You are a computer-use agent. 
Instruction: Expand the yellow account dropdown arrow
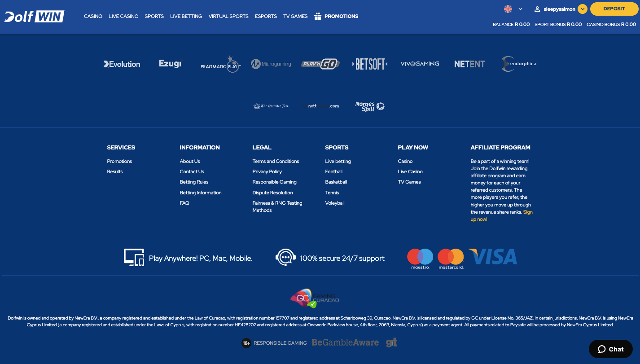tap(583, 9)
